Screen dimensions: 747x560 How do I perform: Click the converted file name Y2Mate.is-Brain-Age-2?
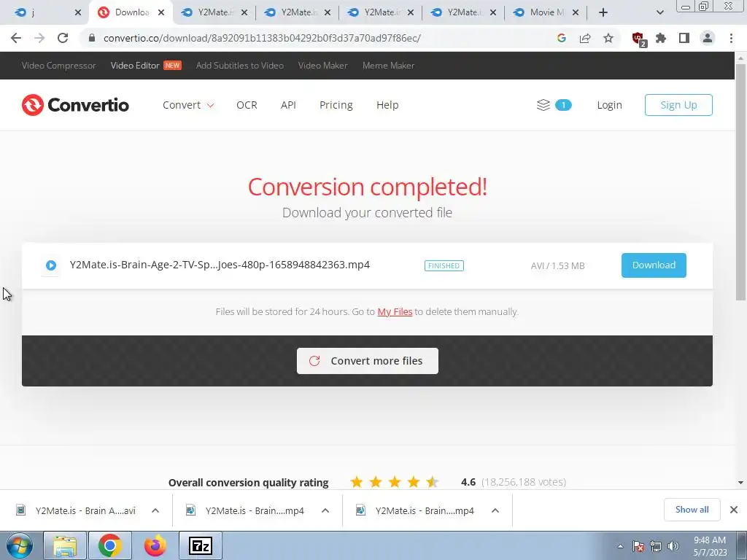coord(220,265)
